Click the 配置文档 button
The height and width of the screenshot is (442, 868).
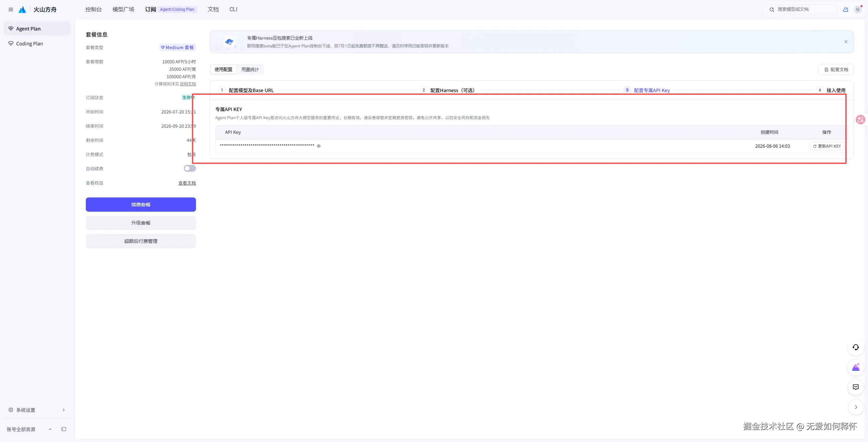pyautogui.click(x=836, y=69)
